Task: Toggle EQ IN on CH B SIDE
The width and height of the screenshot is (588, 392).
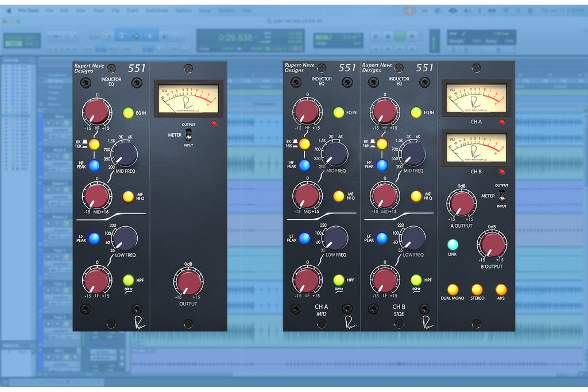Action: [416, 112]
